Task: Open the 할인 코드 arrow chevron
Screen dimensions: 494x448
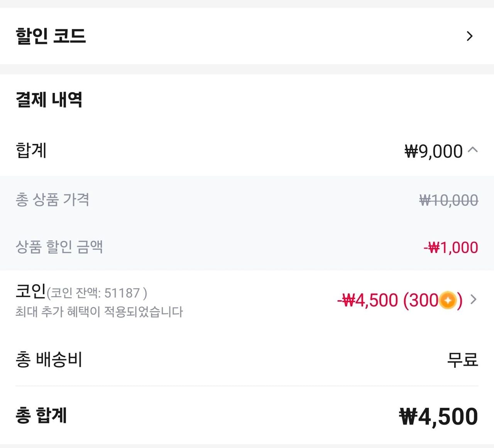Action: (469, 36)
